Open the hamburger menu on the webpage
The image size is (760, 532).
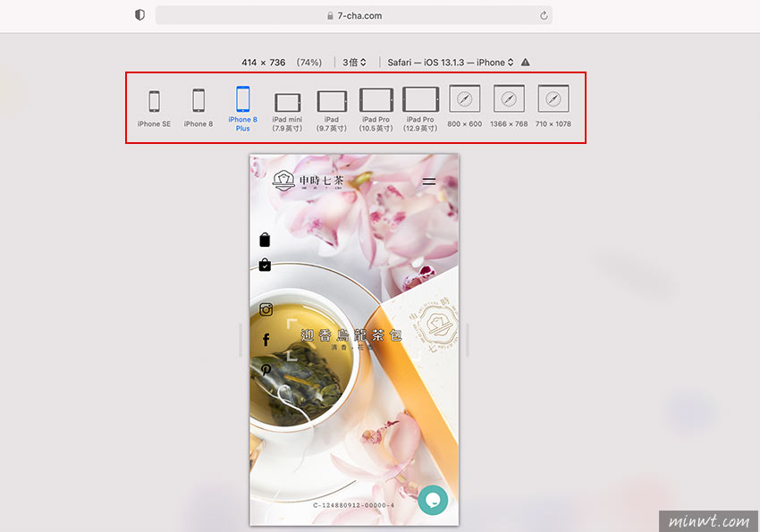[x=429, y=182]
